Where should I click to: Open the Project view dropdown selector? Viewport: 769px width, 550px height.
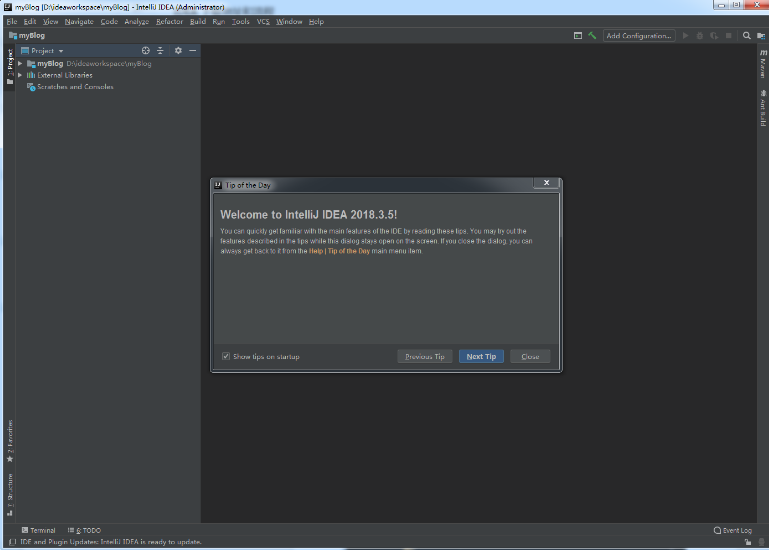click(x=42, y=51)
